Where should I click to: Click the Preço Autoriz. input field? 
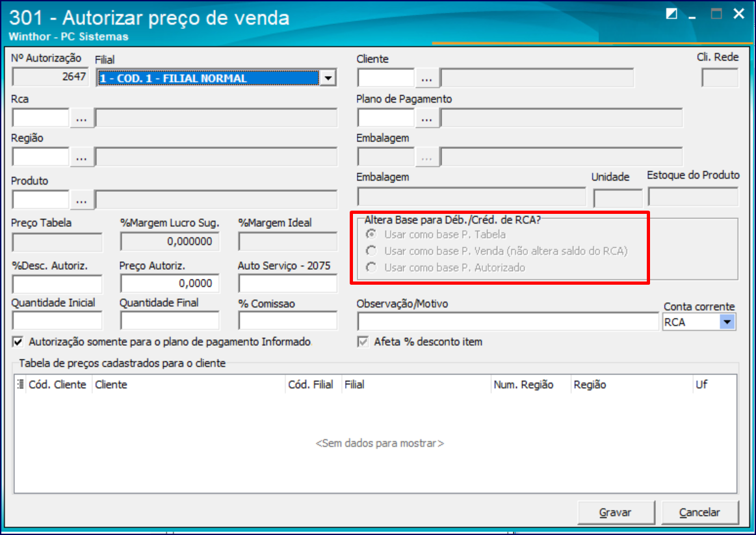point(170,283)
